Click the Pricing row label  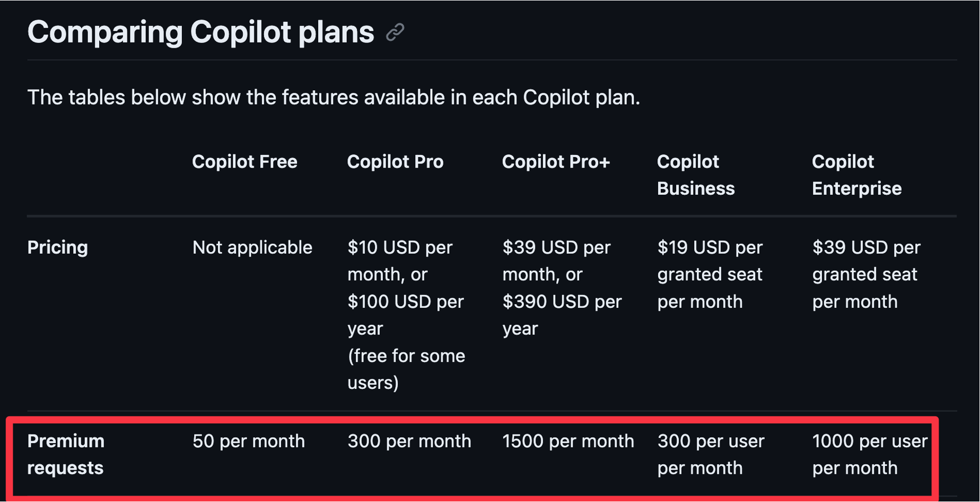57,247
